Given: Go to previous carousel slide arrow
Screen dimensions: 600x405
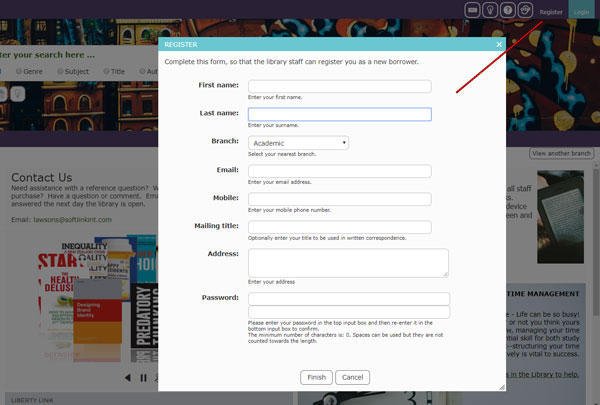Looking at the screenshot, I should [127, 377].
